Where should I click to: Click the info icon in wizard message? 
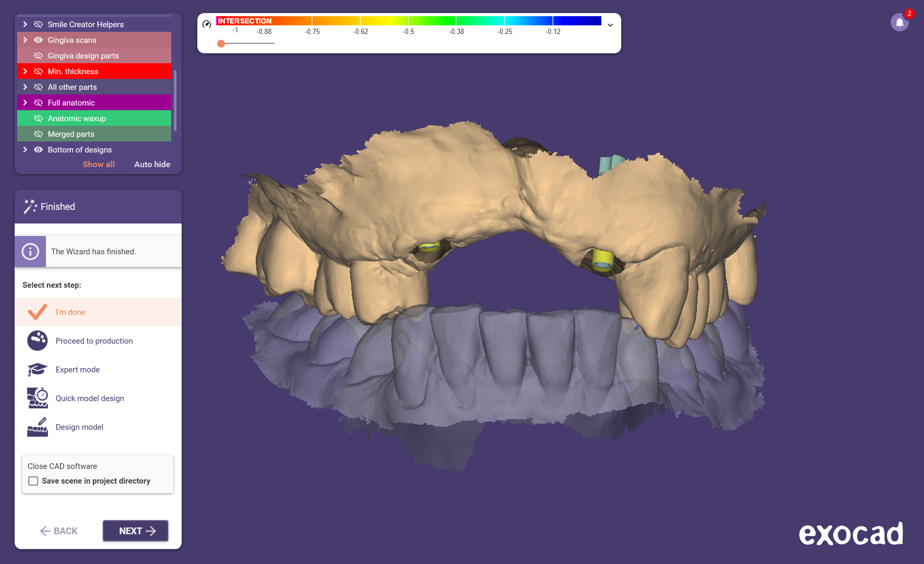30,252
